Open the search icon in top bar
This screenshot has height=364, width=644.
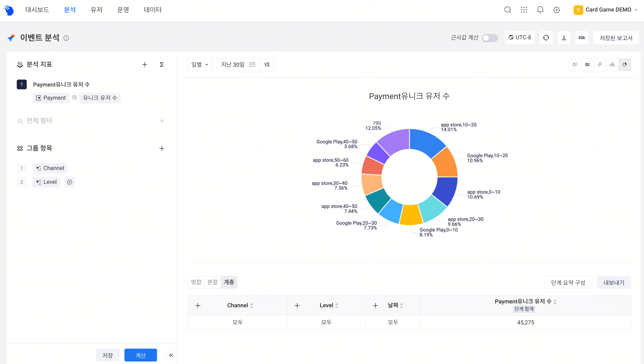click(x=508, y=10)
